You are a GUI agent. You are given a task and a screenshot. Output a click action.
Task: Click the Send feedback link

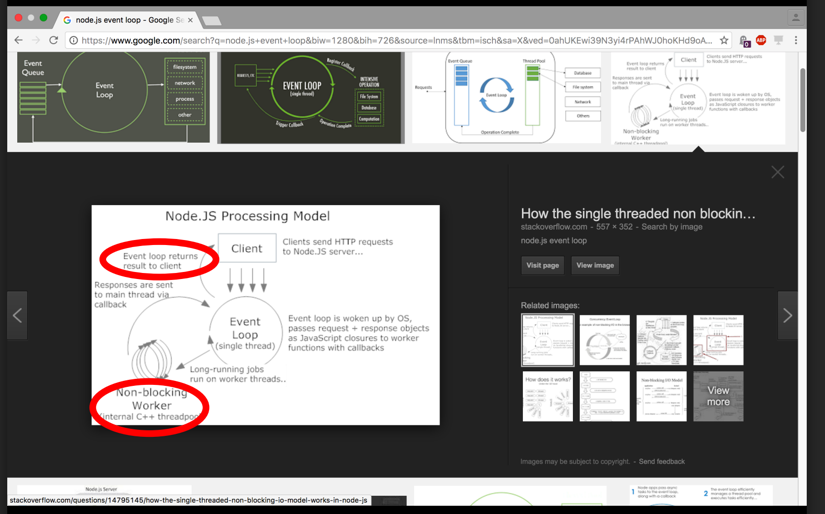tap(662, 461)
